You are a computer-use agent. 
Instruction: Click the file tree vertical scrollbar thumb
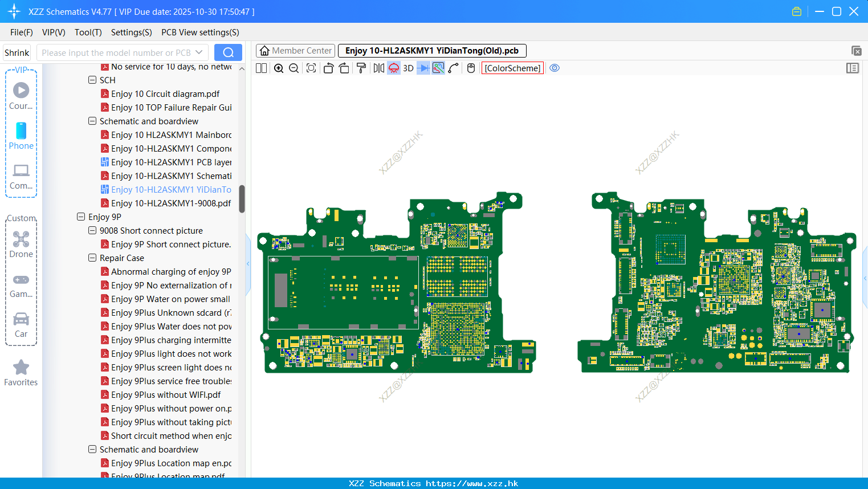pyautogui.click(x=242, y=199)
